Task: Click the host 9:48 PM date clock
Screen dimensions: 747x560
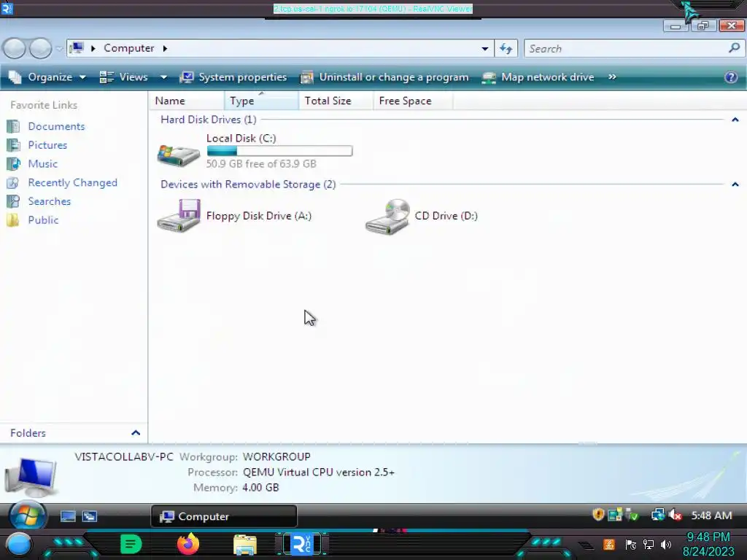Action: click(x=708, y=544)
